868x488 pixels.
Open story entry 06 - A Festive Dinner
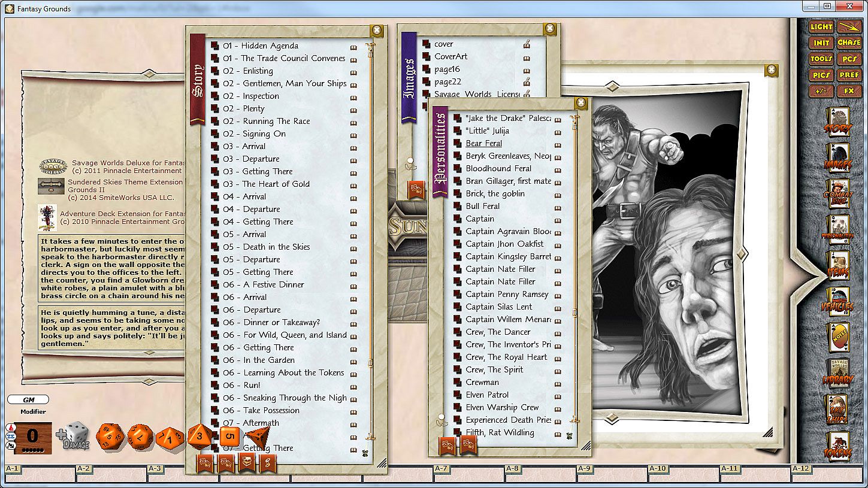coord(264,284)
